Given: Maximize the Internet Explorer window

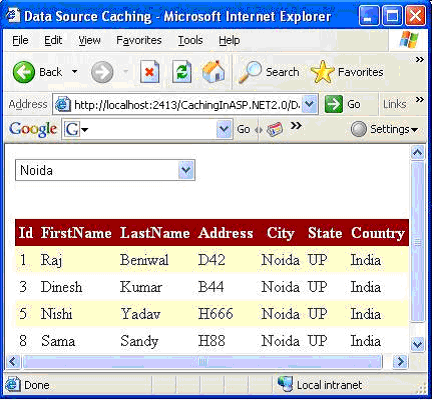Looking at the screenshot, I should tap(392, 16).
